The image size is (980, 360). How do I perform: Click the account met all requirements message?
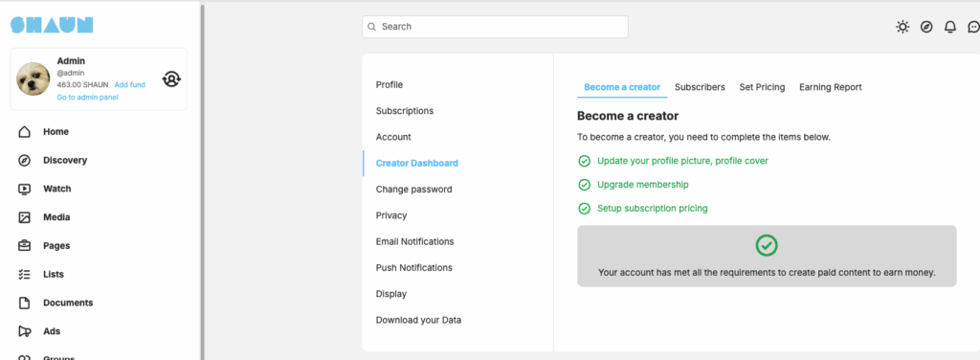coord(767,273)
